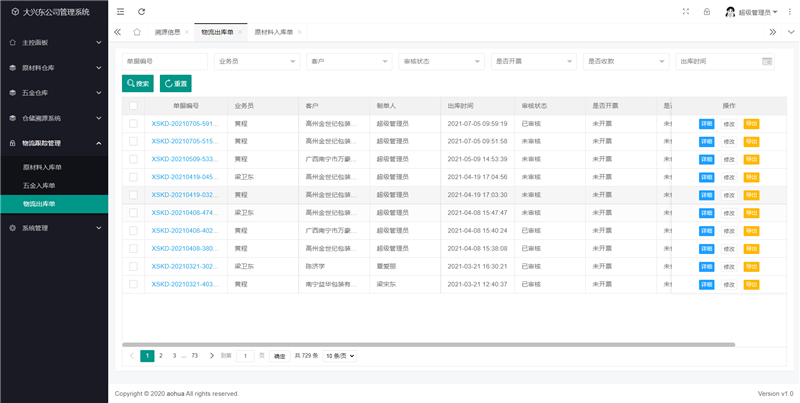Tick the select-all checkbox in table header
The height and width of the screenshot is (403, 800).
point(133,106)
